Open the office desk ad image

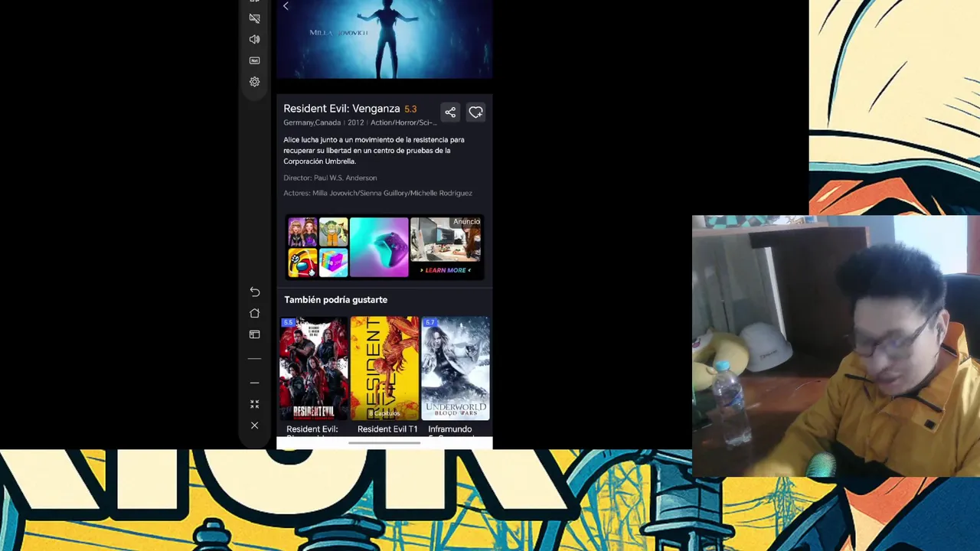[x=446, y=240]
